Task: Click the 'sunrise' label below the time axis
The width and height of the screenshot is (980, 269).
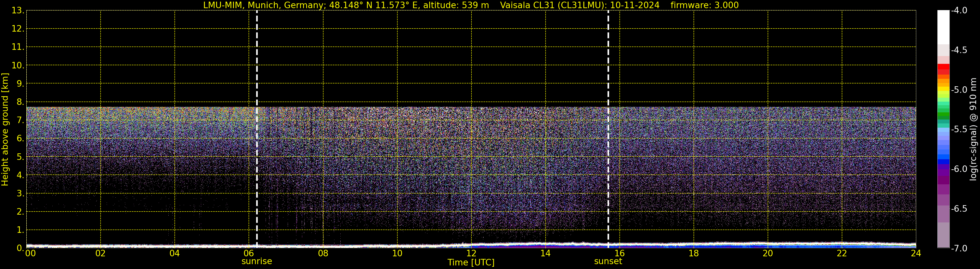Action: tap(257, 262)
